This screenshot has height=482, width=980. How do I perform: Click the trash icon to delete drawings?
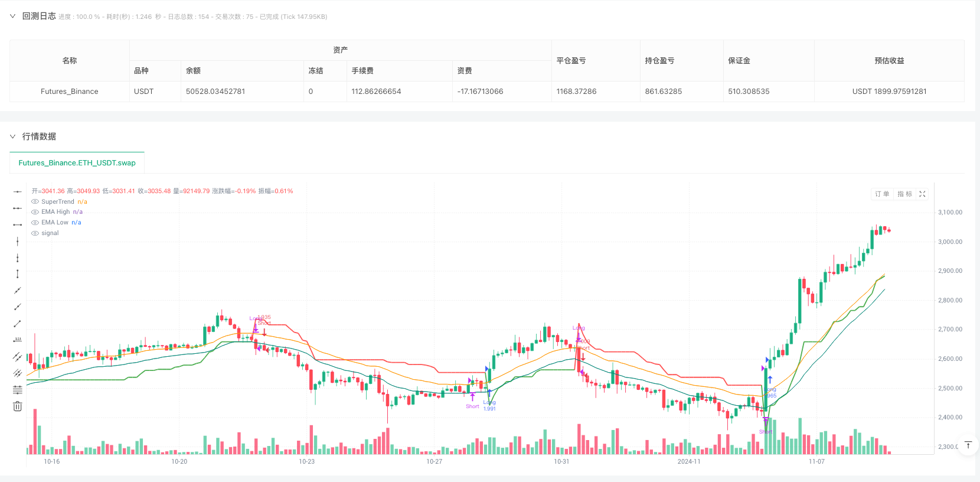tap(18, 406)
